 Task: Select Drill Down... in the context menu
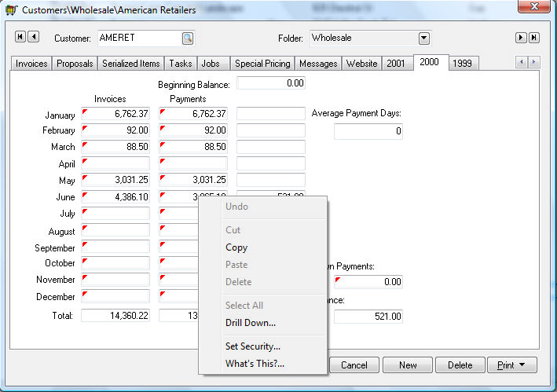coord(251,322)
